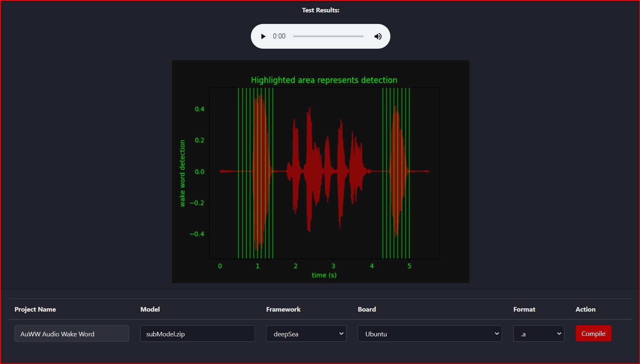Click the Framework column header
Screen dimensions: 640x364
(283, 309)
